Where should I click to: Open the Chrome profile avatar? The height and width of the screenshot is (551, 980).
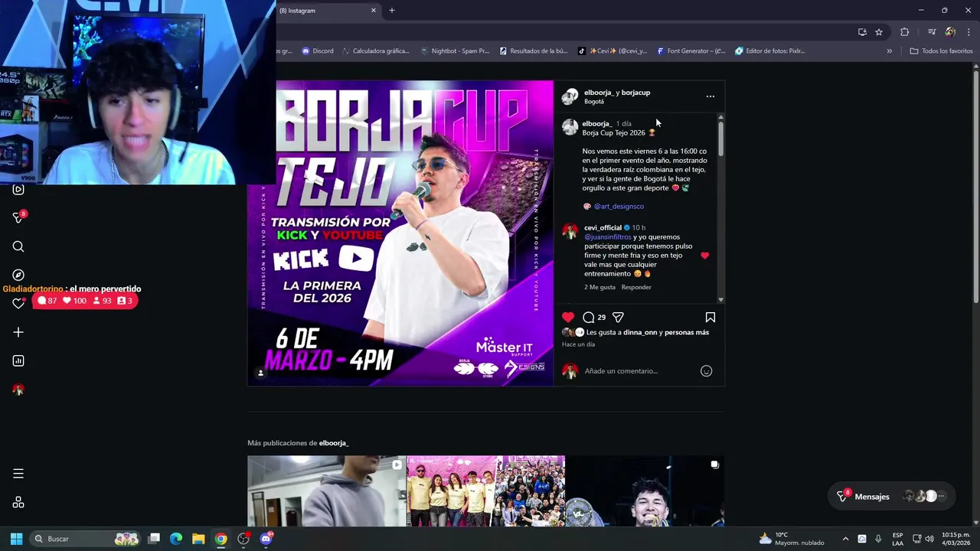[950, 32]
